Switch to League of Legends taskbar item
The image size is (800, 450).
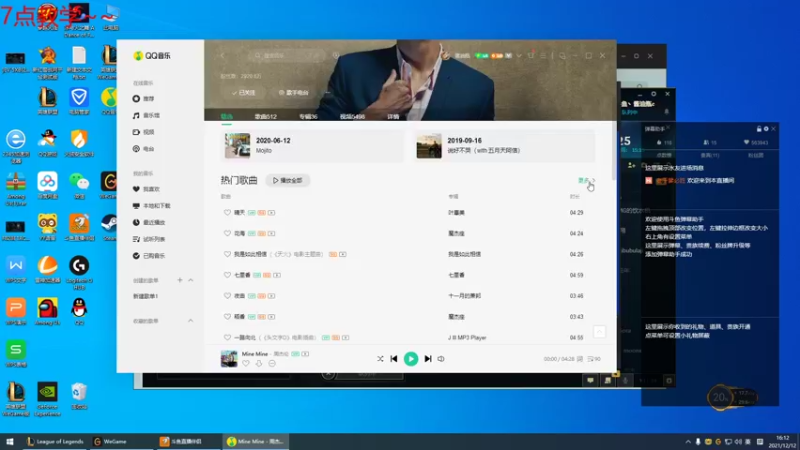point(55,441)
